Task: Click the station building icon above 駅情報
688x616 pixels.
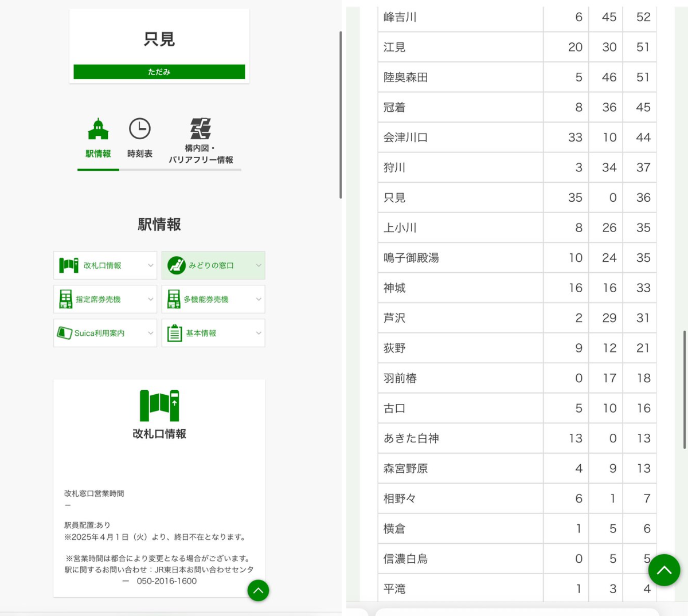Action: (98, 129)
